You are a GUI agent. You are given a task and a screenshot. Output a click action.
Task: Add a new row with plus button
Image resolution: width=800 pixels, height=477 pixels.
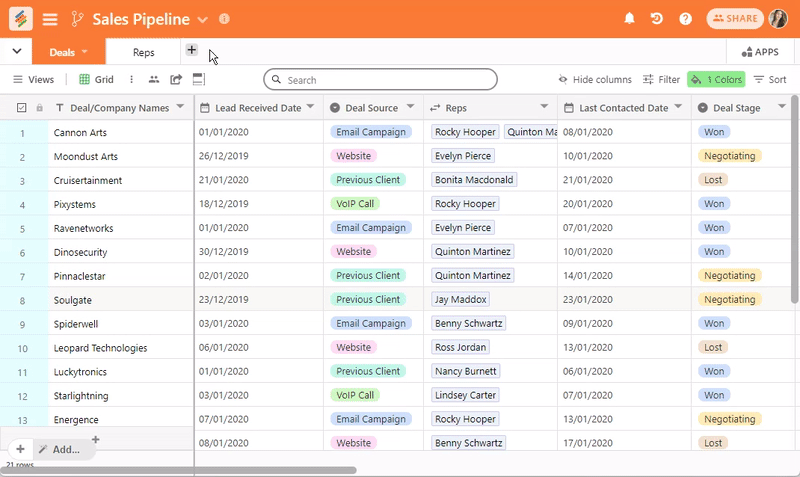pos(20,449)
